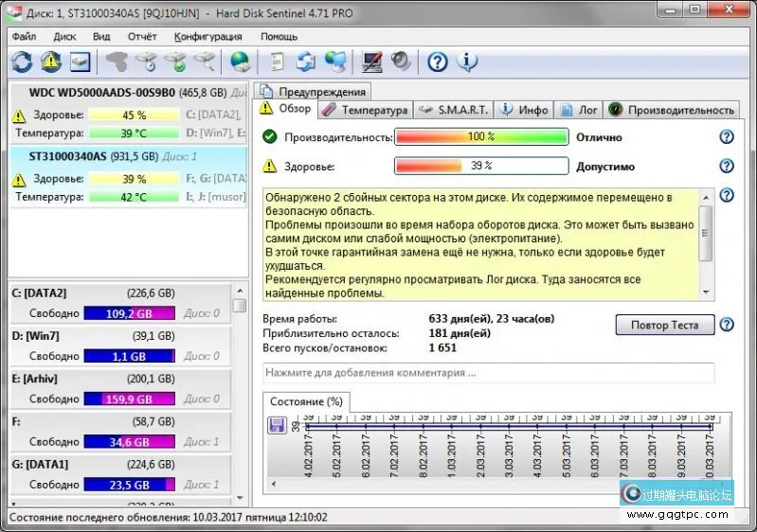This screenshot has width=757, height=532.
Task: Click the speaker icon in the toolbar
Action: (x=401, y=62)
